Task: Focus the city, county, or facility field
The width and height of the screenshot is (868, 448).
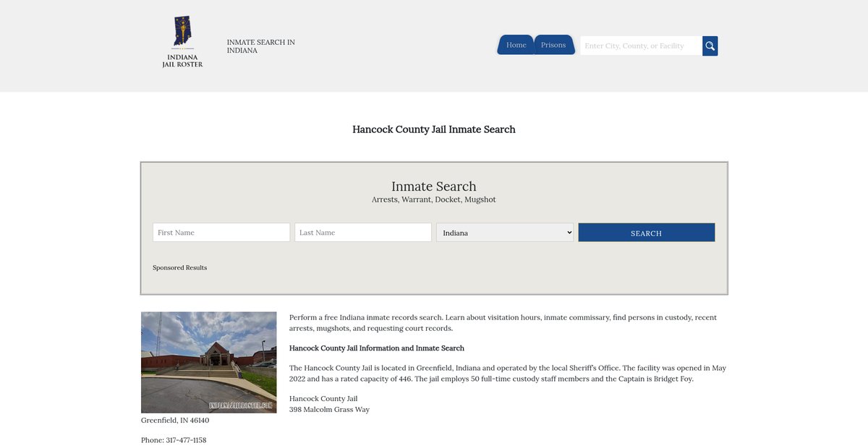Action: (x=641, y=46)
